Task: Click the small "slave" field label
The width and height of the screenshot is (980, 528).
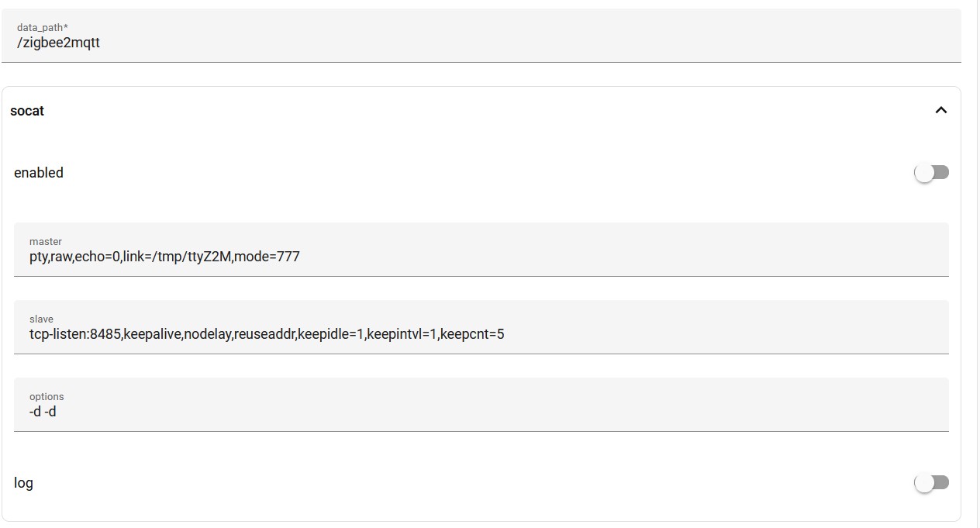Action: pos(41,319)
